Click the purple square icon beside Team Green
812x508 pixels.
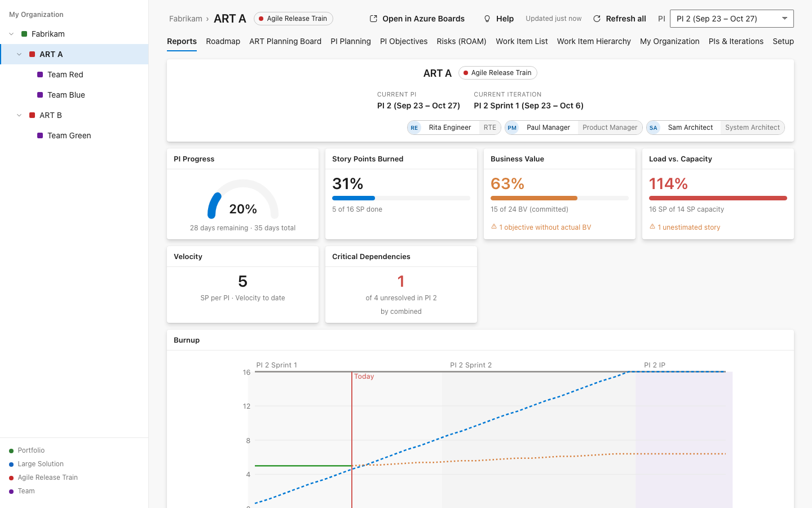[40, 135]
